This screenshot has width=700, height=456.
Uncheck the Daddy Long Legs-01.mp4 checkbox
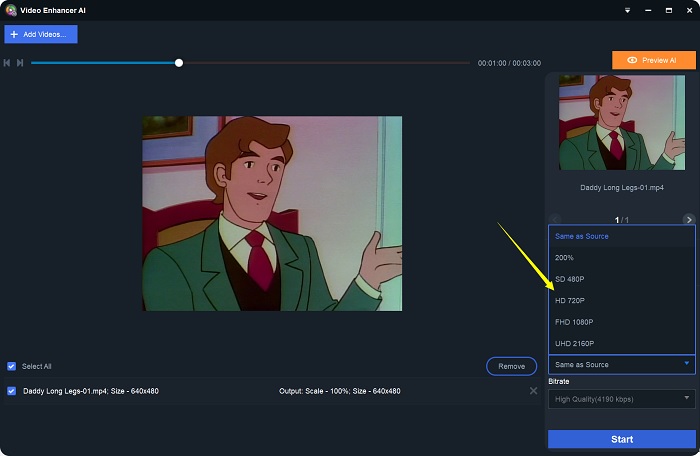[12, 391]
